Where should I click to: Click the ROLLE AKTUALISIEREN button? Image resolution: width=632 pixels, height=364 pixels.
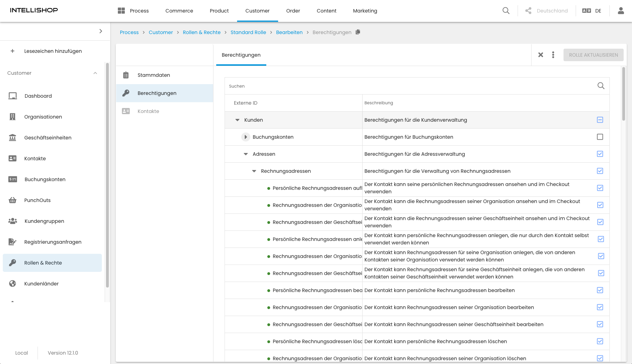(x=593, y=55)
